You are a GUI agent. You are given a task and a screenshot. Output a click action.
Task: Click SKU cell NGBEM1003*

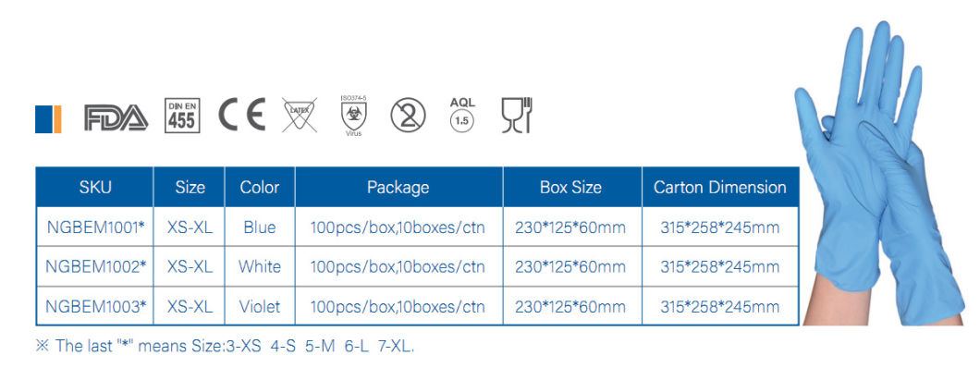point(95,306)
